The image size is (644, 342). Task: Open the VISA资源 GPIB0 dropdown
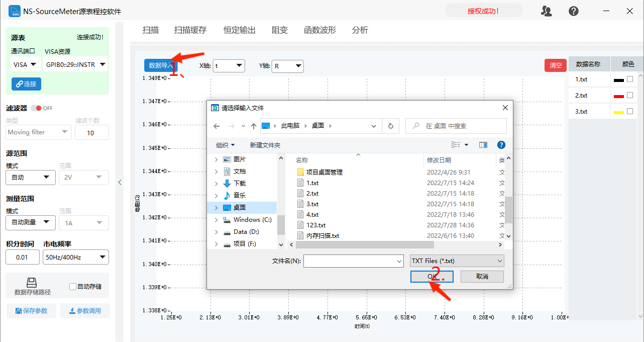[76, 64]
